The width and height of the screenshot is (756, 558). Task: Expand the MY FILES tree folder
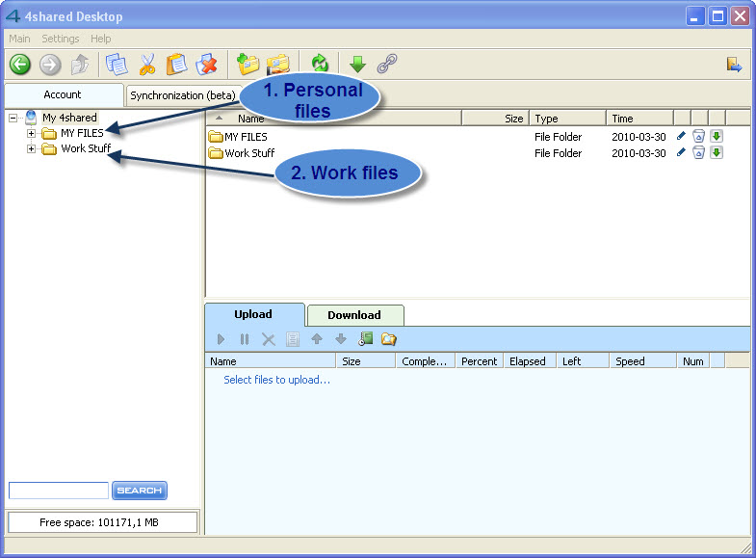[32, 133]
